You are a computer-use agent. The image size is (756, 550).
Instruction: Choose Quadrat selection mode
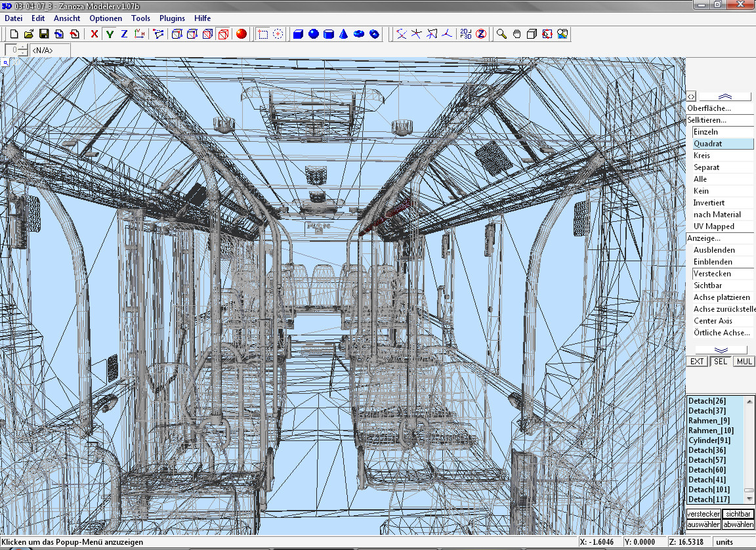[x=723, y=144]
